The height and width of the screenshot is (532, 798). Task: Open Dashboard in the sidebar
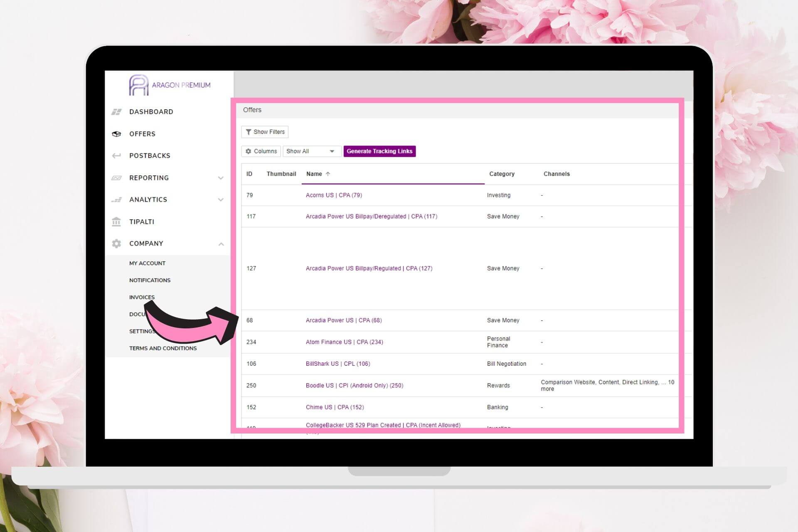[151, 112]
